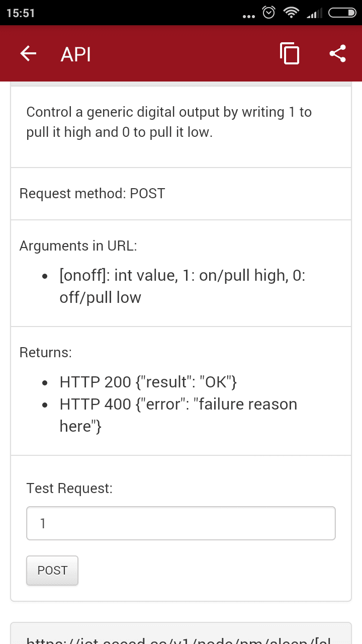This screenshot has width=362, height=644.
Task: Tap the battery indicator icon
Action: point(342,13)
